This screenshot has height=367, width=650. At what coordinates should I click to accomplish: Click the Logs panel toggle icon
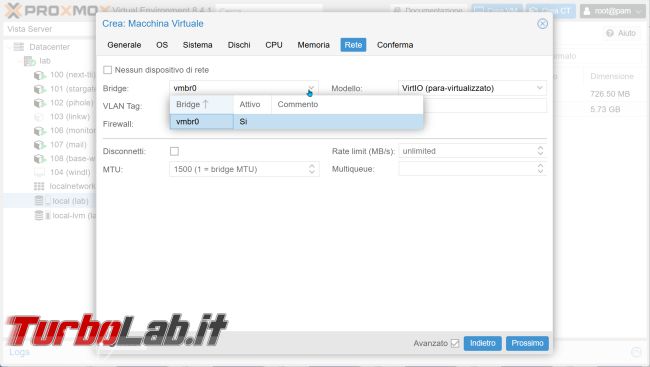tap(636, 352)
